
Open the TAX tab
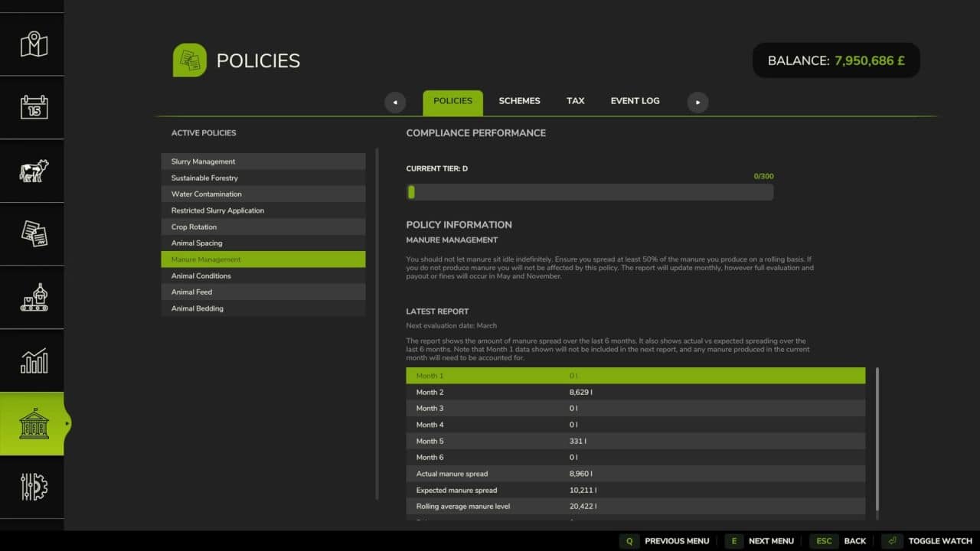[575, 100]
